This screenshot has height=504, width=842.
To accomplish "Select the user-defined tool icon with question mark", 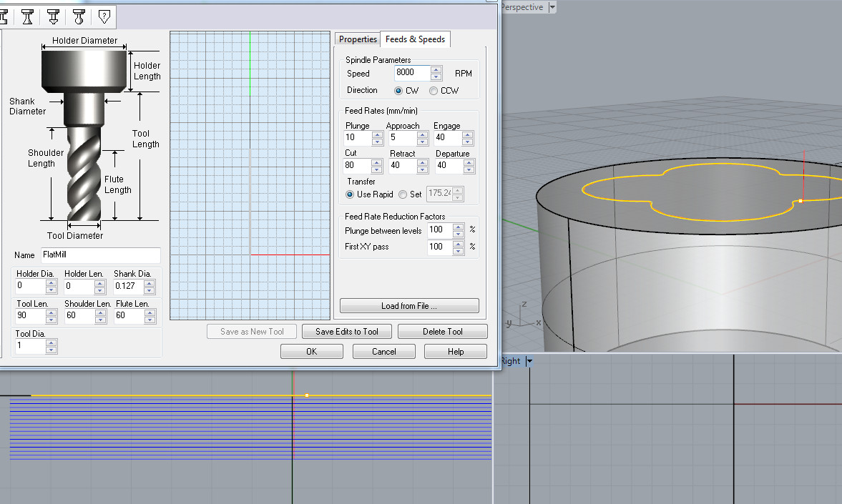I will 104,16.
